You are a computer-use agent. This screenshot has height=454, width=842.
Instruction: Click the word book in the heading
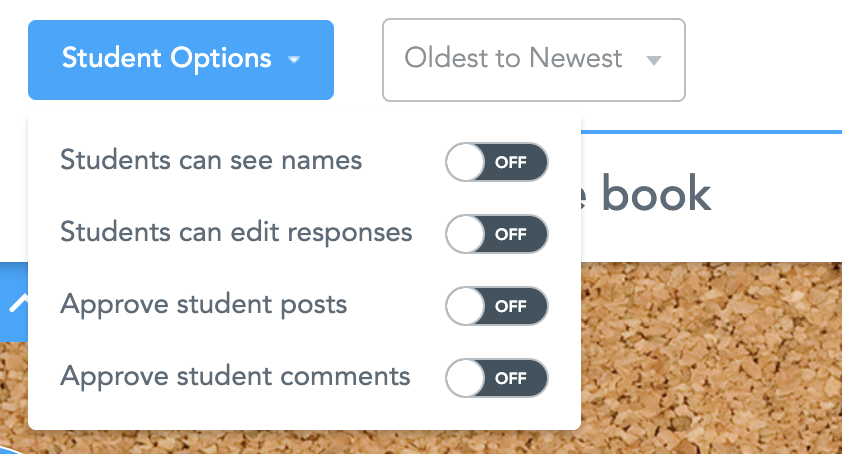point(656,194)
